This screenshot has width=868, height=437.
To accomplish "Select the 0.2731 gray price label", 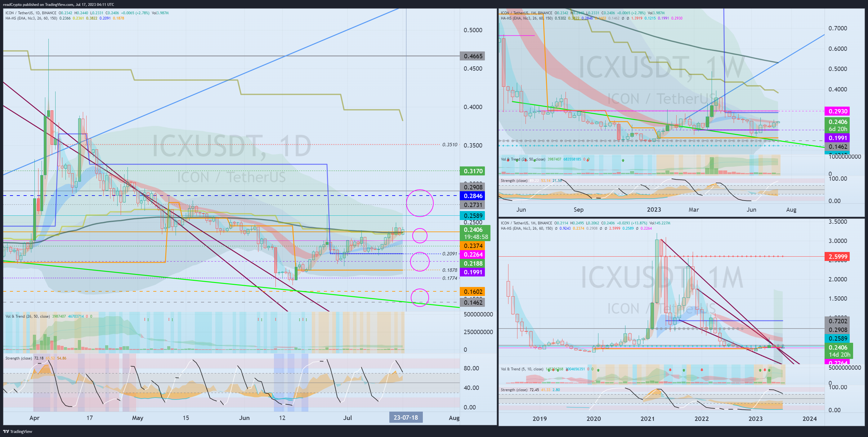I will pos(472,205).
